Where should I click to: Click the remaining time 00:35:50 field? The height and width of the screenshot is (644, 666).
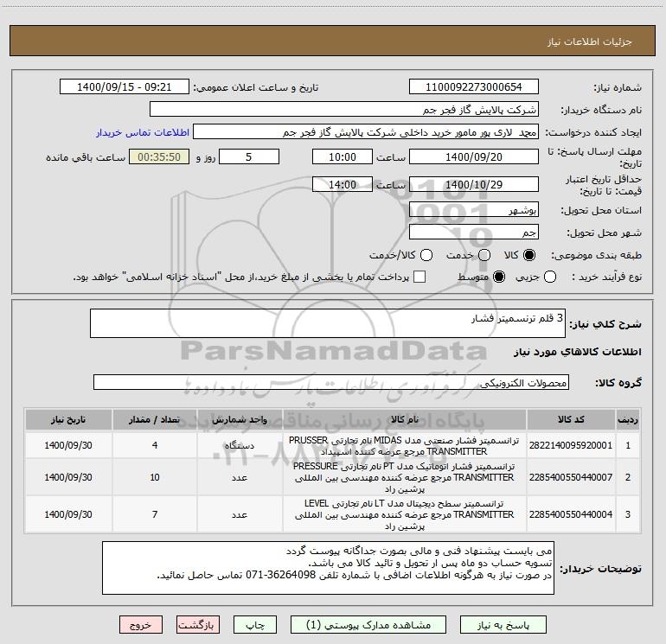pos(159,157)
